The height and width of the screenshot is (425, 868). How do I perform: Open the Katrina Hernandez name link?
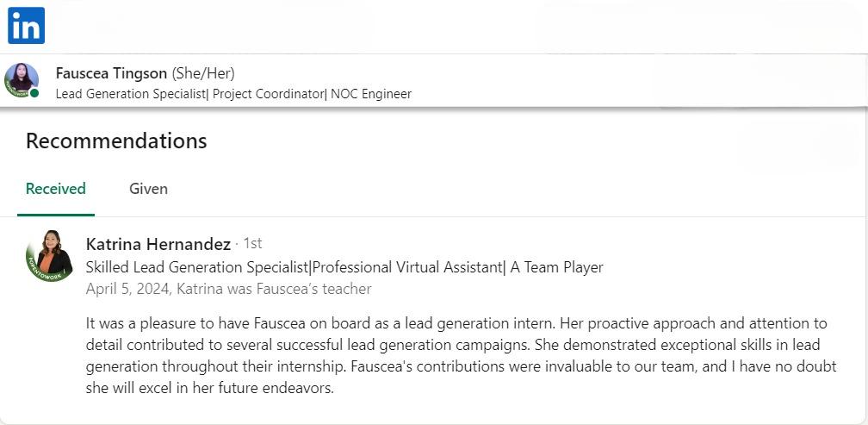tap(158, 244)
